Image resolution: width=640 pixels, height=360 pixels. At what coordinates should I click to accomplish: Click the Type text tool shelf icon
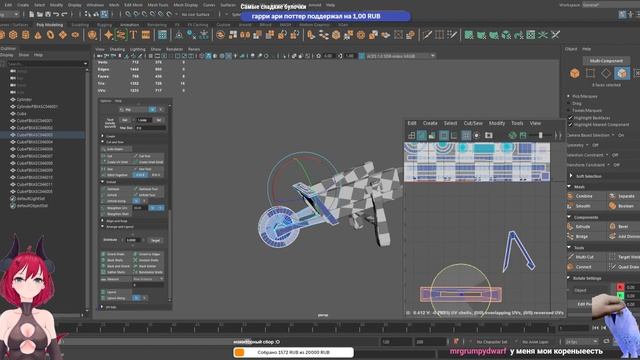coord(133,35)
